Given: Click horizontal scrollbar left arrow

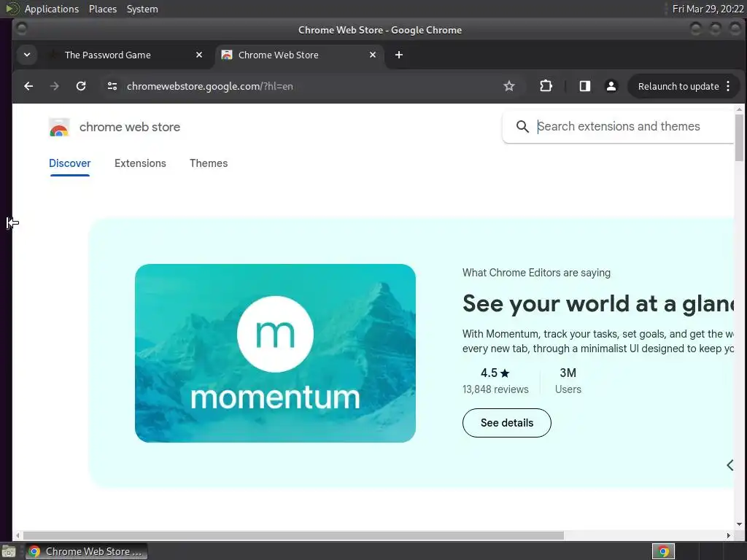Looking at the screenshot, I should pos(18,536).
